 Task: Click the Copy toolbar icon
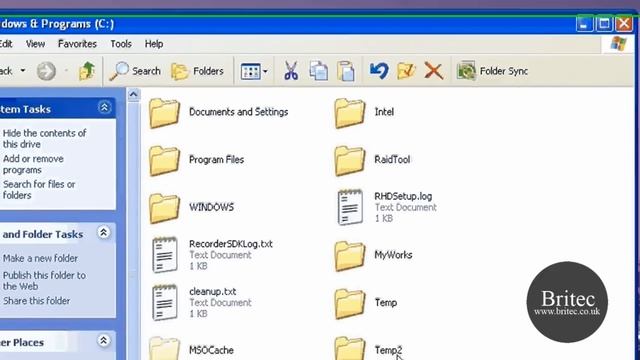318,71
